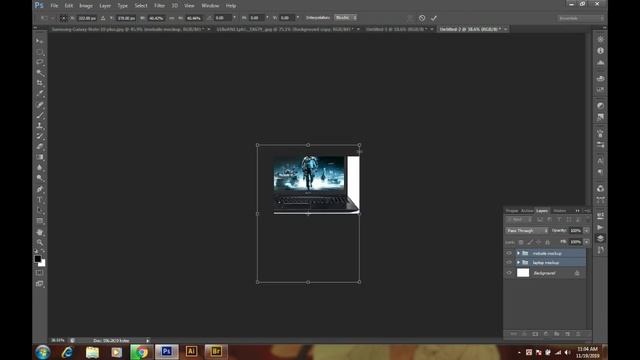Open the Opacity slider dropdown
The image size is (640, 360).
pyautogui.click(x=587, y=231)
